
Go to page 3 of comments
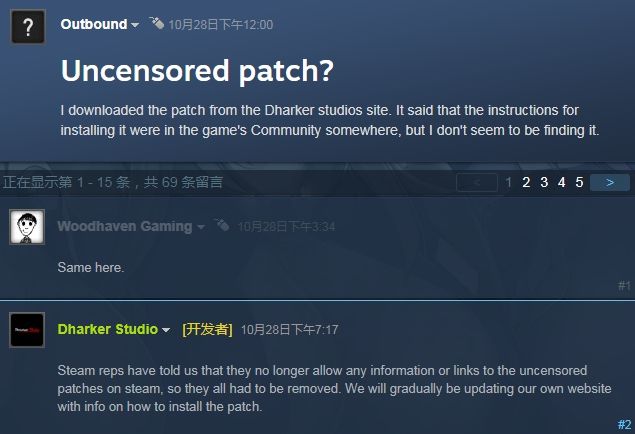544,182
